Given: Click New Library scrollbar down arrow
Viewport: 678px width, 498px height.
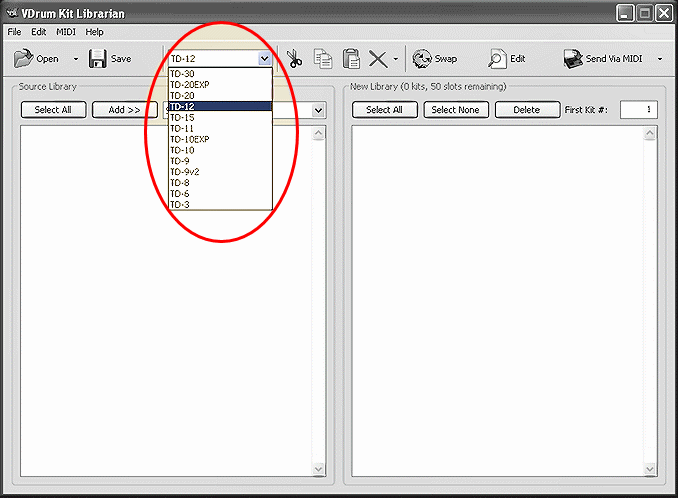Looking at the screenshot, I should 650,469.
